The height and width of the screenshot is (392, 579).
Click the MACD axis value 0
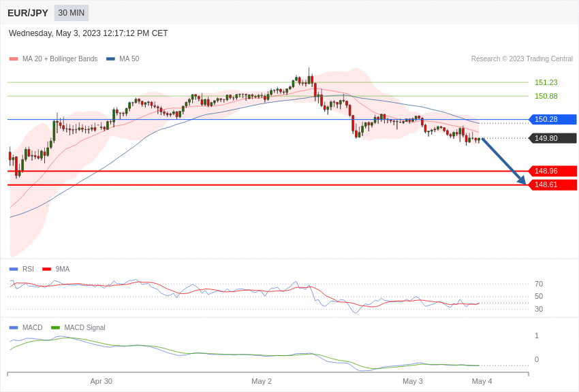point(537,359)
